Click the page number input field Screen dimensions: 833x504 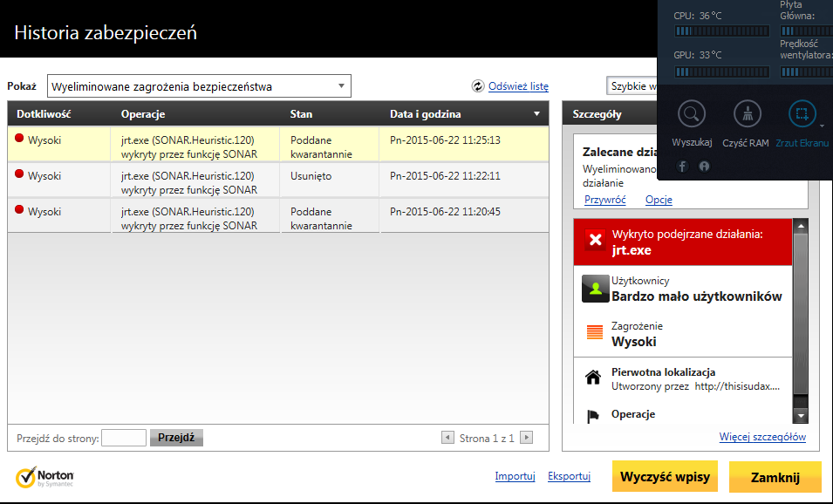[x=123, y=438]
